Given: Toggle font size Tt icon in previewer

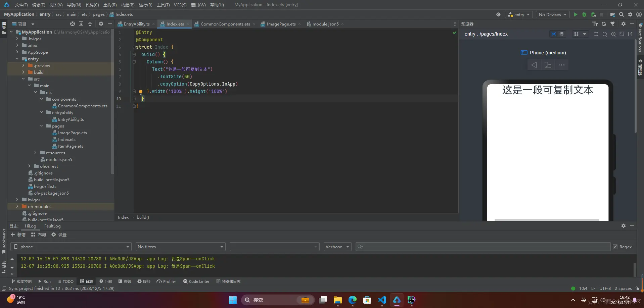Looking at the screenshot, I should (595, 24).
